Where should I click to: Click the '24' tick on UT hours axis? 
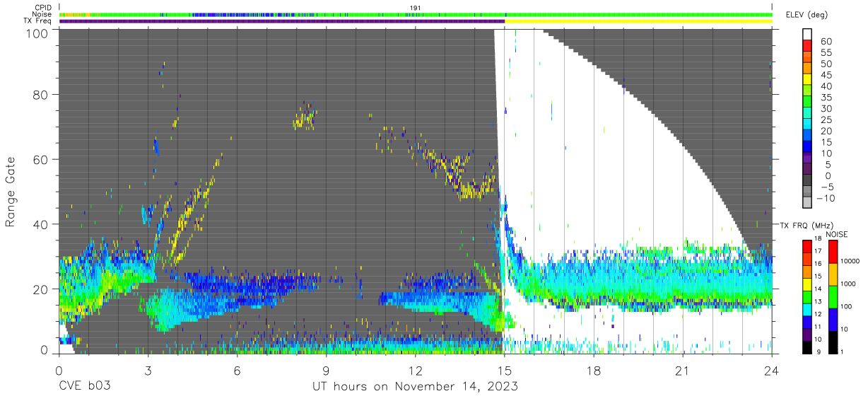[771, 370]
